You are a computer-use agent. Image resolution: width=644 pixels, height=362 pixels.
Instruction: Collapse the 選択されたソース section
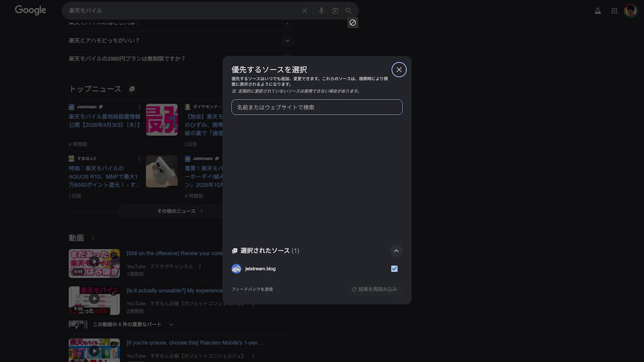click(x=396, y=251)
